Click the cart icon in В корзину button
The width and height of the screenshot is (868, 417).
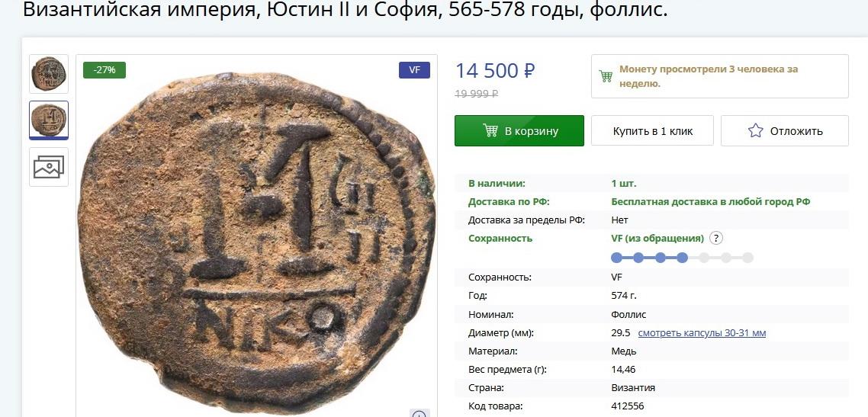point(490,130)
